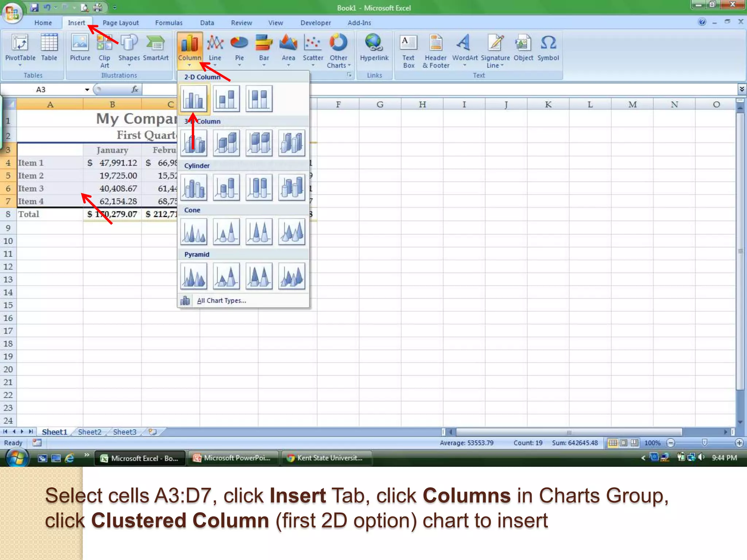The height and width of the screenshot is (560, 747).
Task: Pick the Clustered Cone chart
Action: (194, 232)
